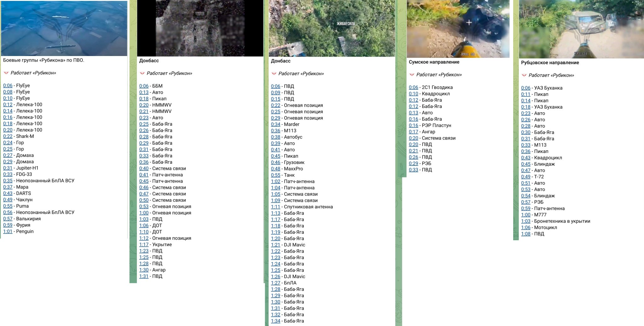This screenshot has width=644, height=326.
Task: Click the 0:24 timestamp for Гор
Action: point(8,143)
